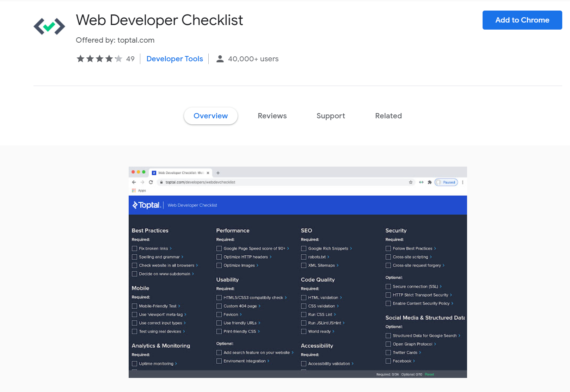
Task: Open the Support tab
Action: click(x=331, y=116)
